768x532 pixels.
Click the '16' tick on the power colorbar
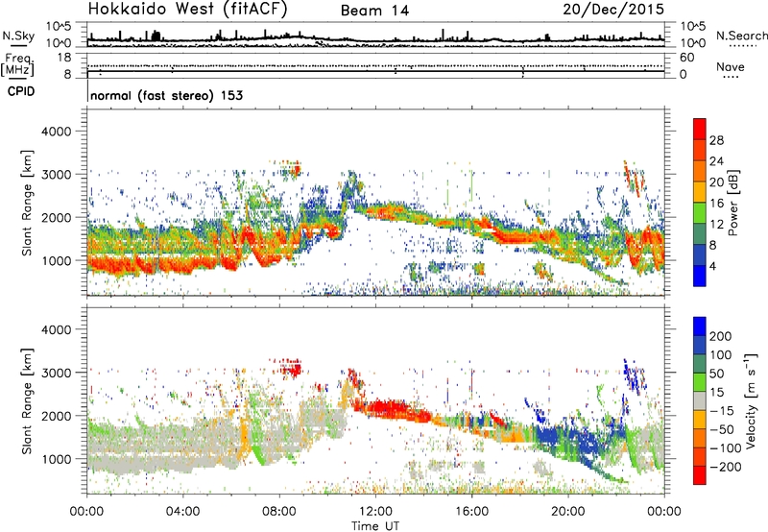716,204
